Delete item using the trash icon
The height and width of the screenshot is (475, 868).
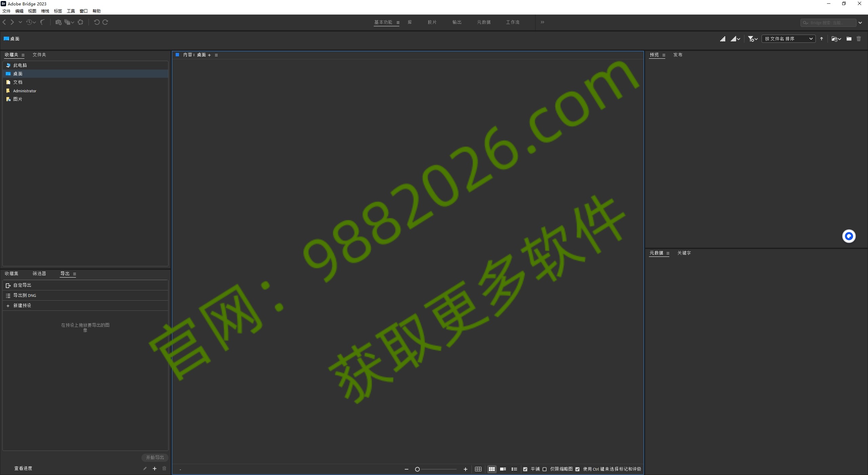859,39
